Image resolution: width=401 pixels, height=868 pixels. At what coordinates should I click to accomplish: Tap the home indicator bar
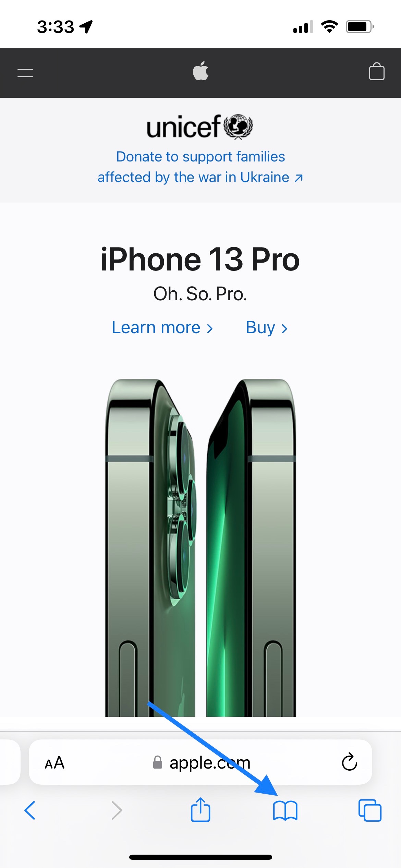(200, 857)
